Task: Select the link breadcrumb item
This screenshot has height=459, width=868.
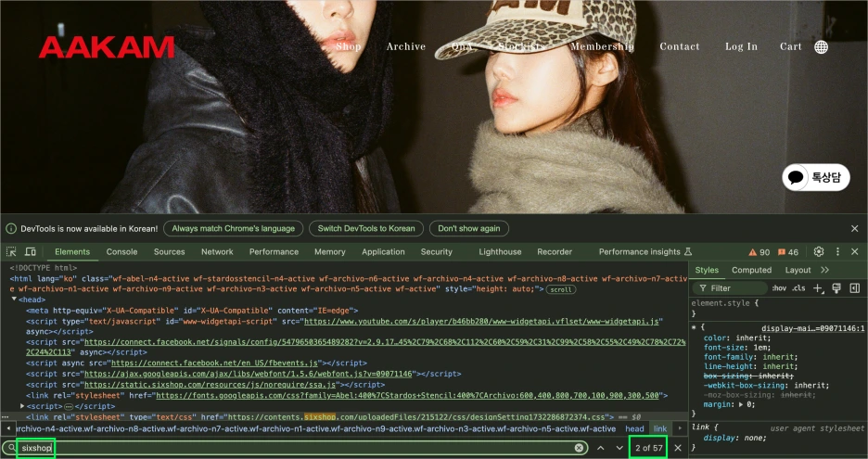Action: pyautogui.click(x=660, y=428)
